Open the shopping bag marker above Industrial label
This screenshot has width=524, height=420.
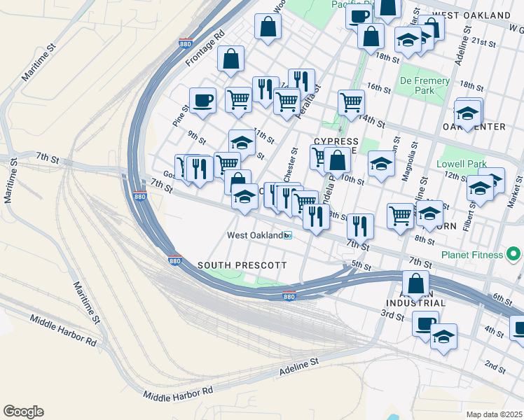[416, 283]
